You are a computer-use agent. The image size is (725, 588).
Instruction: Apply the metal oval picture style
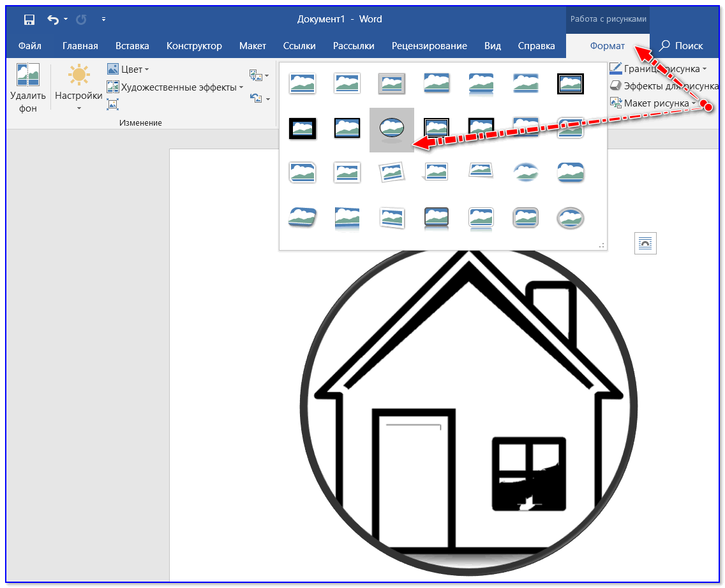(570, 217)
